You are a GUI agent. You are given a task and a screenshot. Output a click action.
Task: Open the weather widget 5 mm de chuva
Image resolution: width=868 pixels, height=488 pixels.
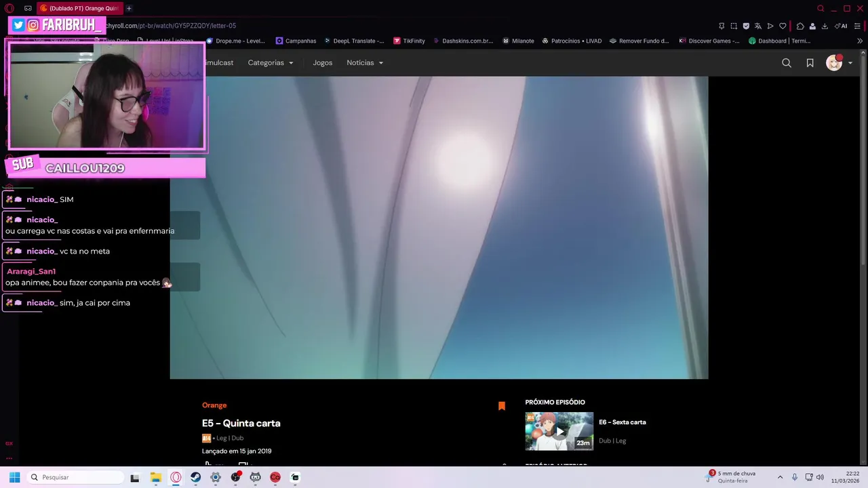731,477
